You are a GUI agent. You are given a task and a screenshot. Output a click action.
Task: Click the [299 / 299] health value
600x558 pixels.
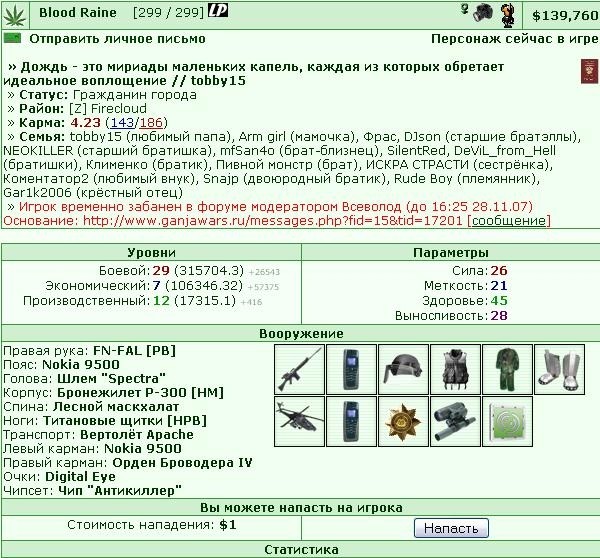[x=168, y=13]
